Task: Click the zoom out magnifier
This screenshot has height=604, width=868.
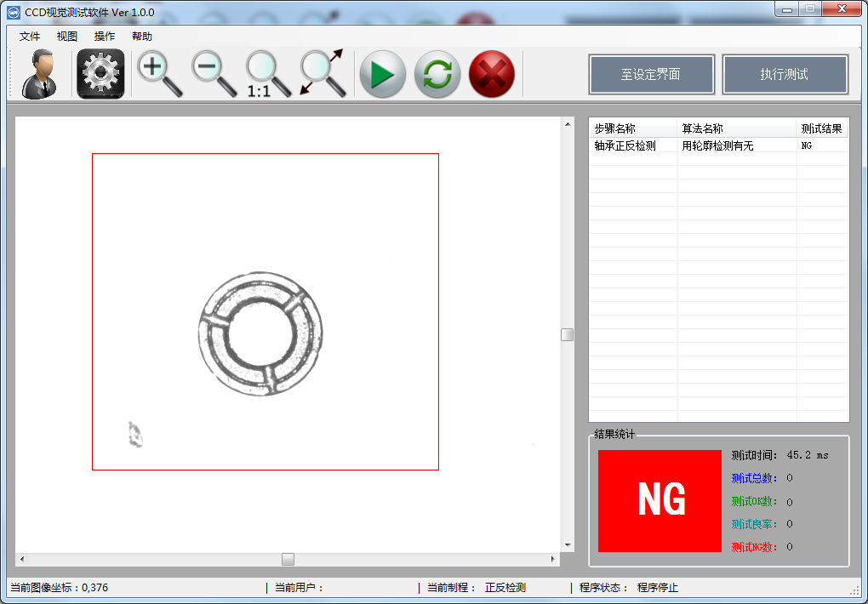Action: pos(213,74)
